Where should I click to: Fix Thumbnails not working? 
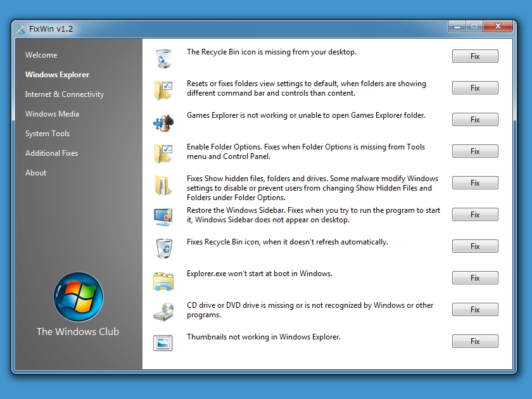point(475,341)
